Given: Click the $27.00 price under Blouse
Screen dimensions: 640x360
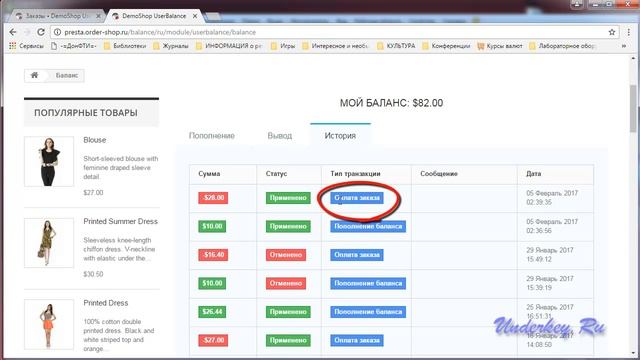Looking at the screenshot, I should pos(93,193).
